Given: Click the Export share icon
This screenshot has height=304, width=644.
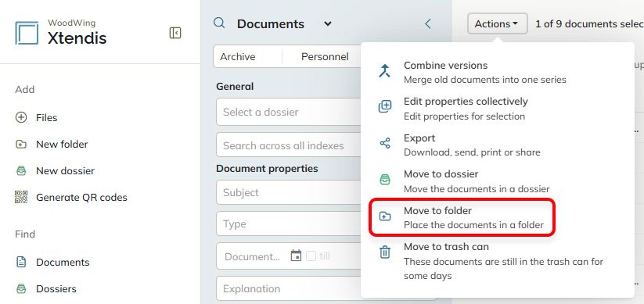Looking at the screenshot, I should coord(384,143).
